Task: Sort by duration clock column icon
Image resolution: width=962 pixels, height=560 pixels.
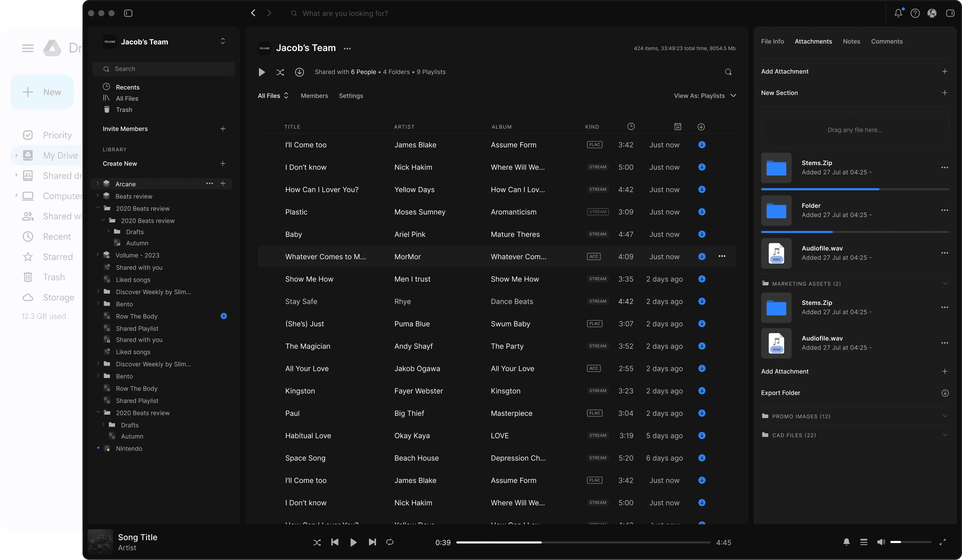Action: 631,126
